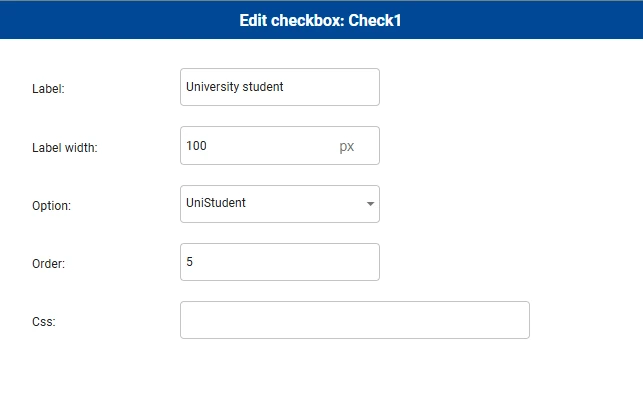Image resolution: width=643 pixels, height=419 pixels.
Task: Click the px unit suffix
Action: coord(346,146)
